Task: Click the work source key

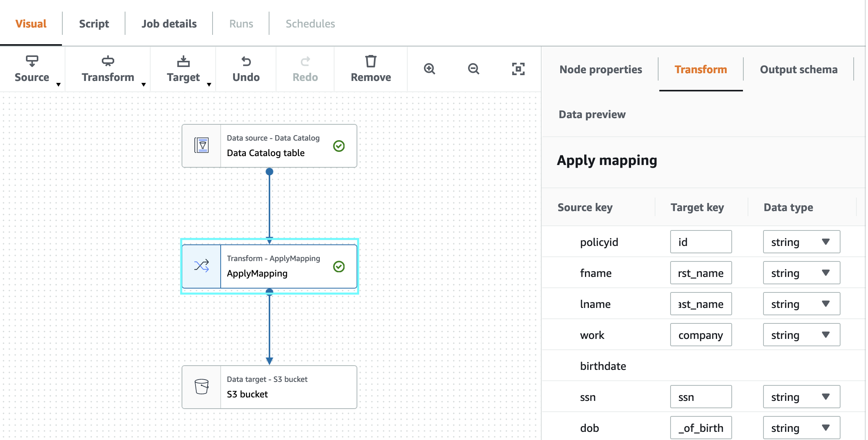Action: (x=592, y=335)
